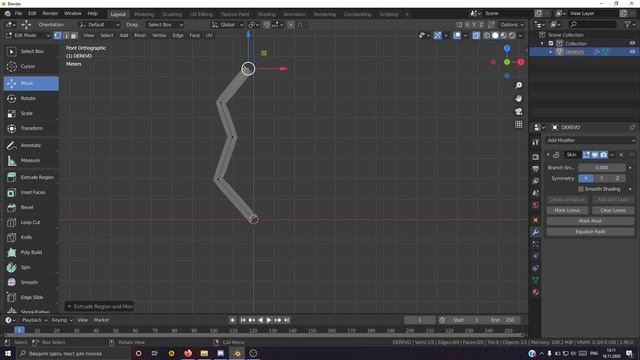Click Windows taskbar search box
The image size is (640, 360).
73,353
